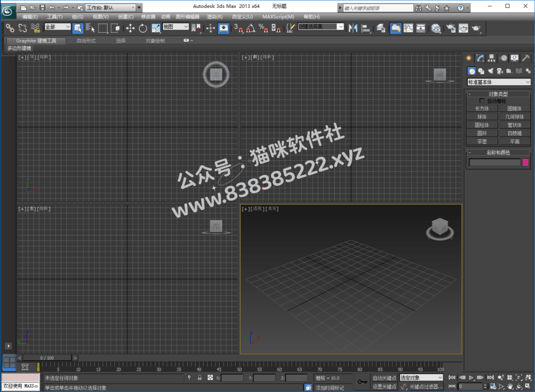This screenshot has height=392, width=535.
Task: Open the MAXScript(M) menu
Action: (278, 17)
